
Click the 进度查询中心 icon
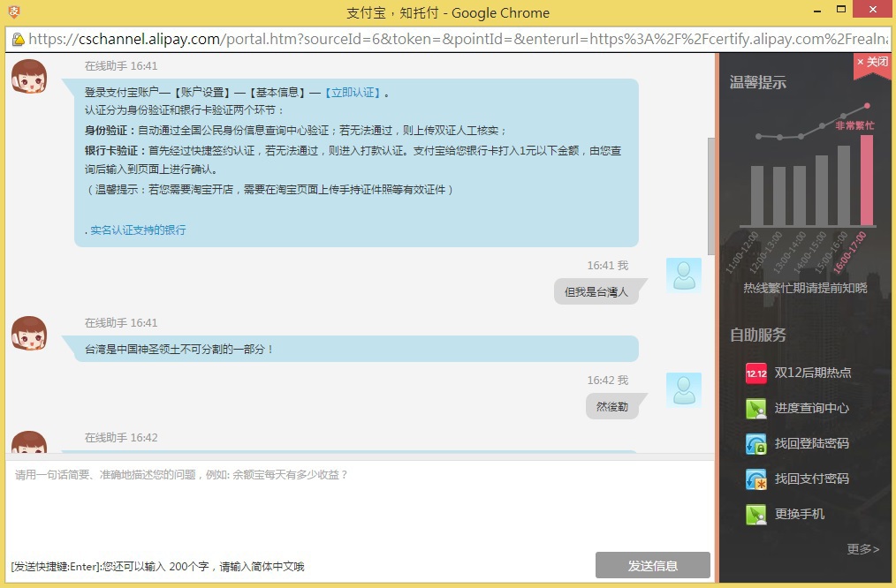(x=756, y=409)
